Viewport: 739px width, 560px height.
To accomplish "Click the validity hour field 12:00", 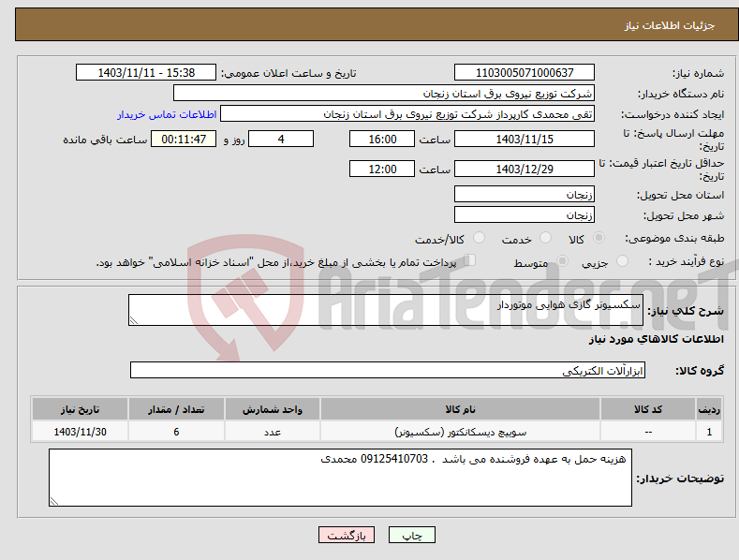I will [x=382, y=169].
